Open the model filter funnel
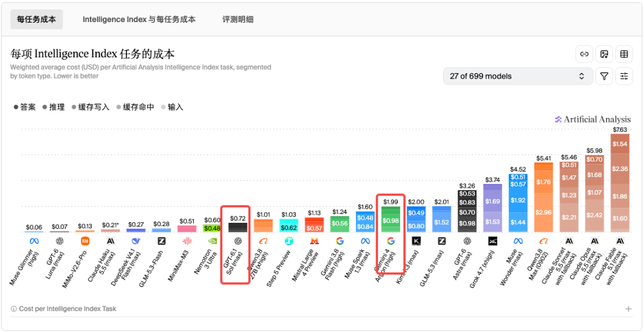 pos(604,76)
